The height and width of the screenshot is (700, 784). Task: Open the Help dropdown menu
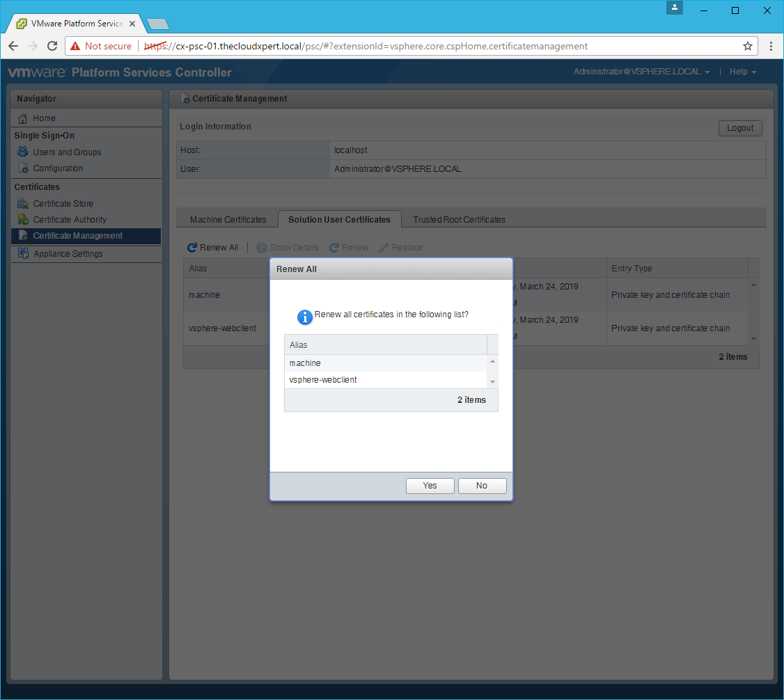pos(742,72)
